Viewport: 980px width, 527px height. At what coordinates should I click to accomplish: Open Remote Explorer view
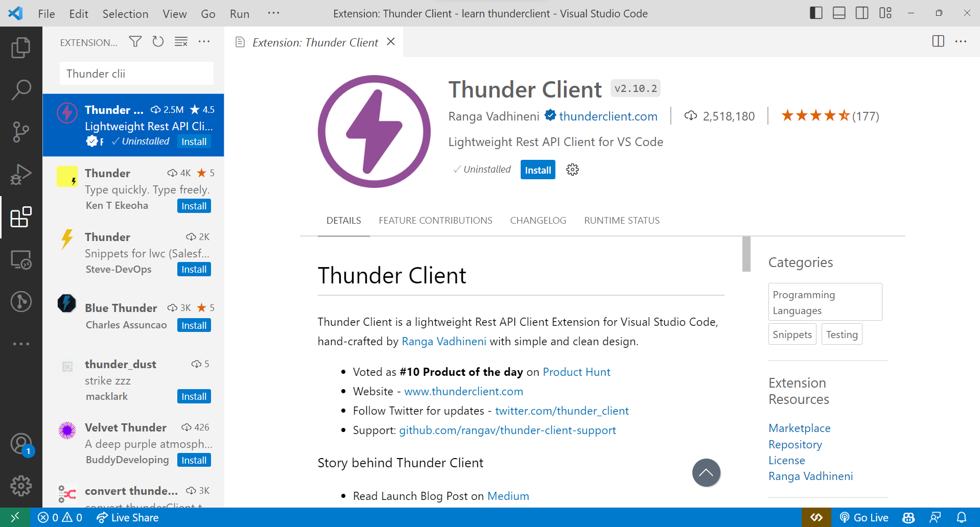coord(21,260)
